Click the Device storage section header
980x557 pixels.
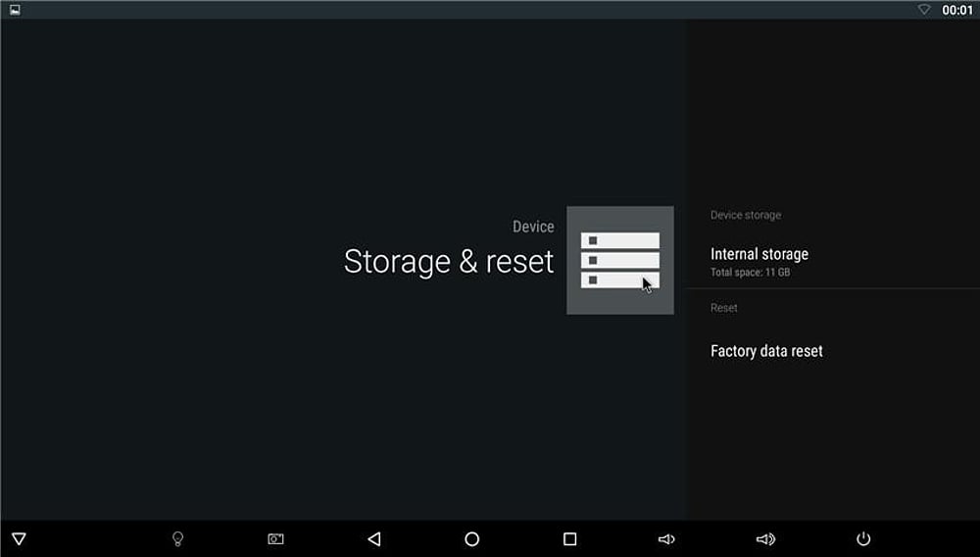[x=745, y=215]
